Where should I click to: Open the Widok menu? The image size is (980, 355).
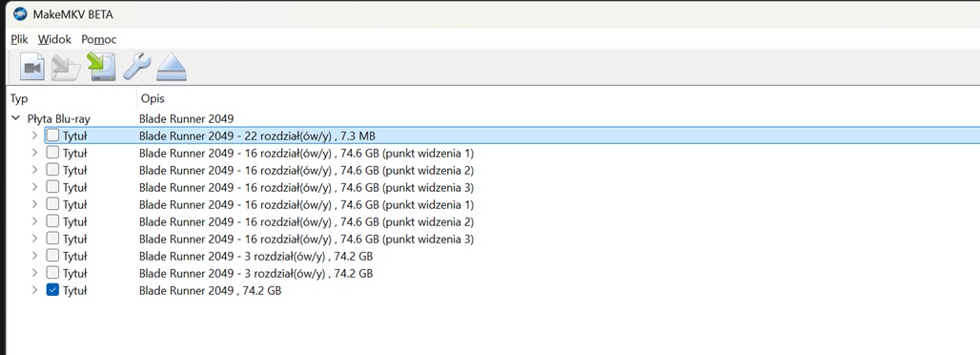[54, 39]
